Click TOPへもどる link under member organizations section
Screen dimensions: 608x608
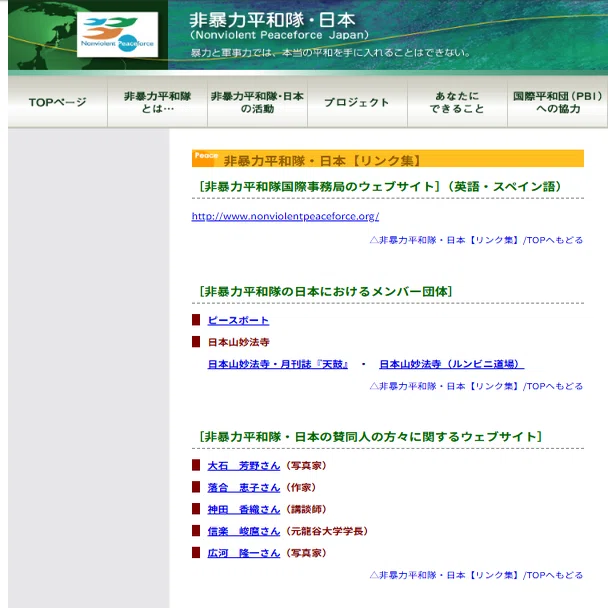[x=476, y=386]
